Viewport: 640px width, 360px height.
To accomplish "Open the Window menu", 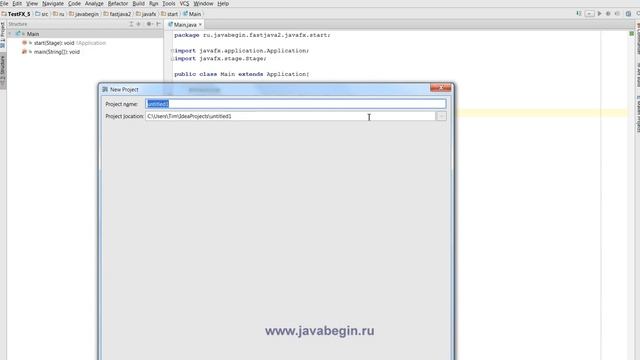I will pos(203,3).
